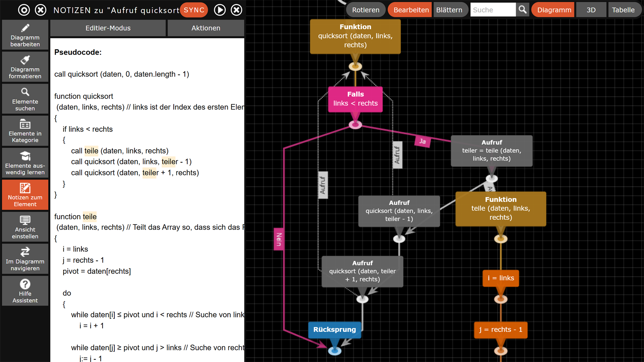Click the record icon top left
Image resolution: width=644 pixels, height=362 pixels.
tap(24, 10)
